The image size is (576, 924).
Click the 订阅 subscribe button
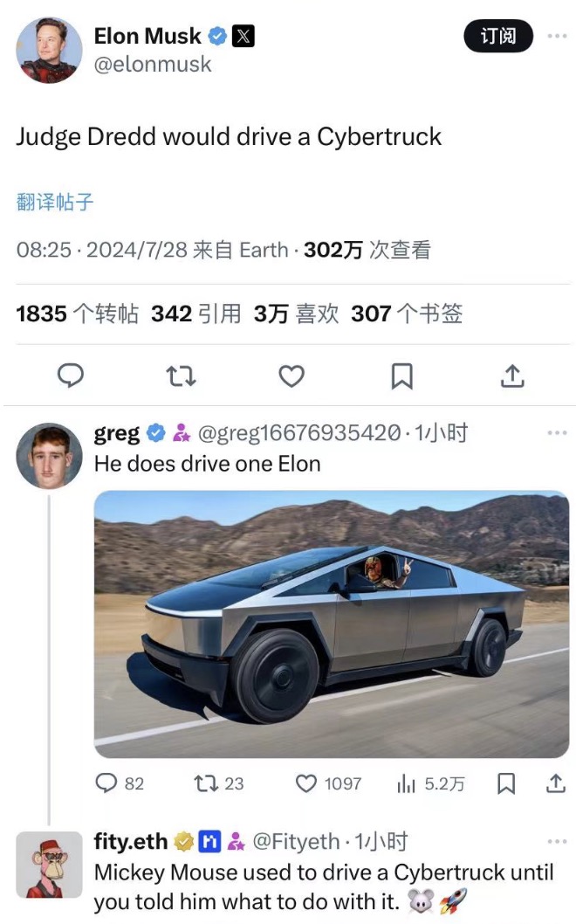498,36
